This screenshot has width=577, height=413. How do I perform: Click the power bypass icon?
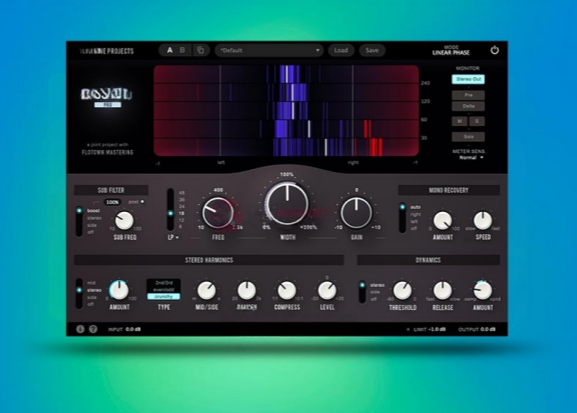[495, 50]
